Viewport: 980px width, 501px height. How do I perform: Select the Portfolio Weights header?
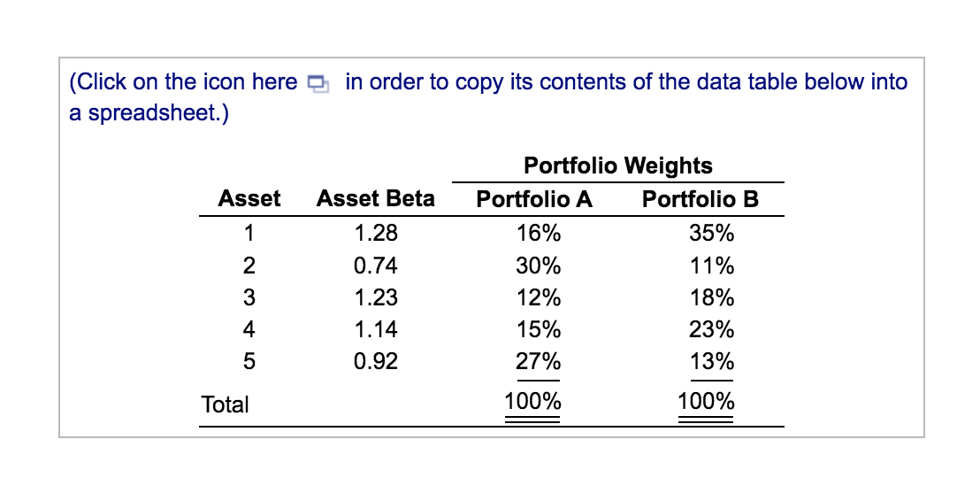(x=617, y=166)
